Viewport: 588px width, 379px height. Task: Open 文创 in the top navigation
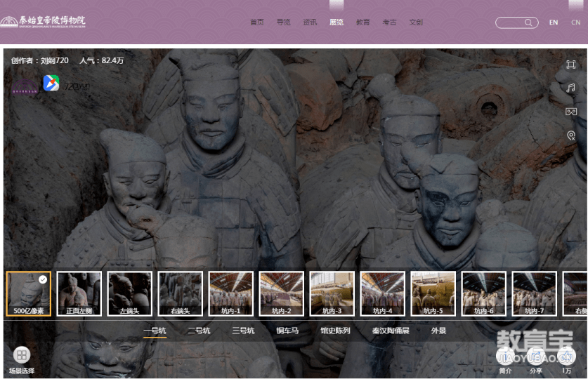[x=416, y=22]
